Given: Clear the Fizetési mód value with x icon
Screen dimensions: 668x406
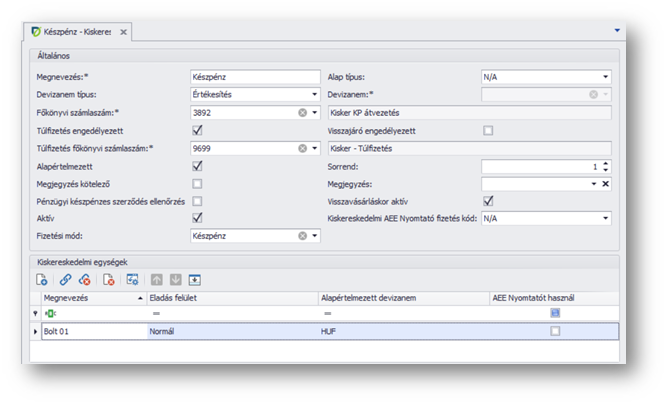Looking at the screenshot, I should [x=302, y=236].
